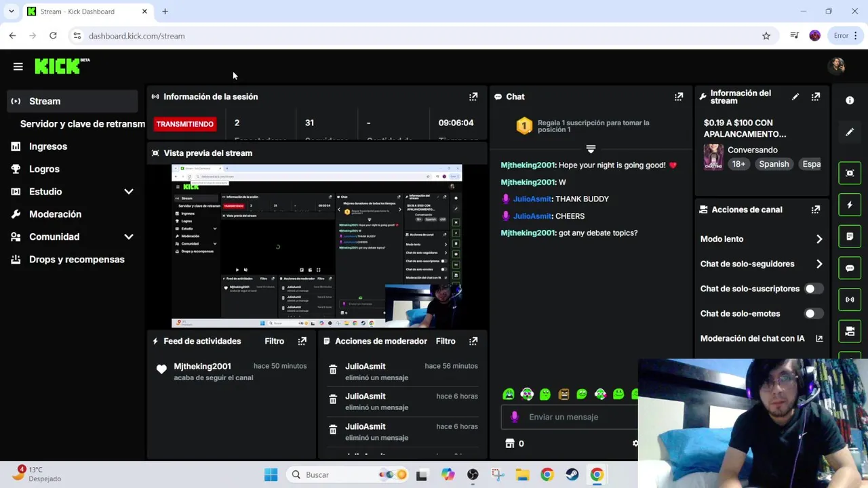868x488 pixels.
Task: Click the microphone icon in chat input
Action: click(514, 417)
